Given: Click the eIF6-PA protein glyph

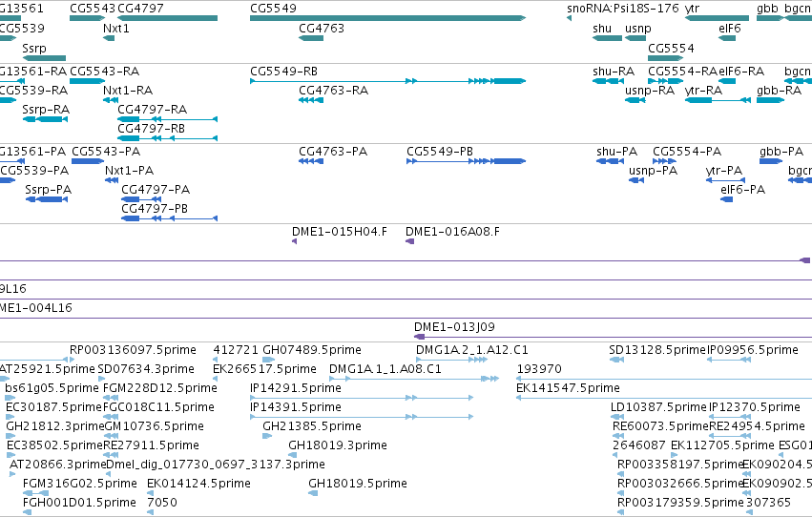Looking at the screenshot, I should coord(726,199).
